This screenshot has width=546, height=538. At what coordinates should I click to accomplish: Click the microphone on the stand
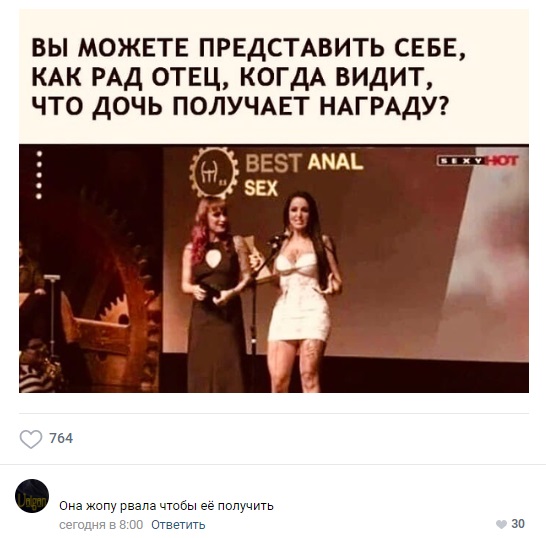277,239
